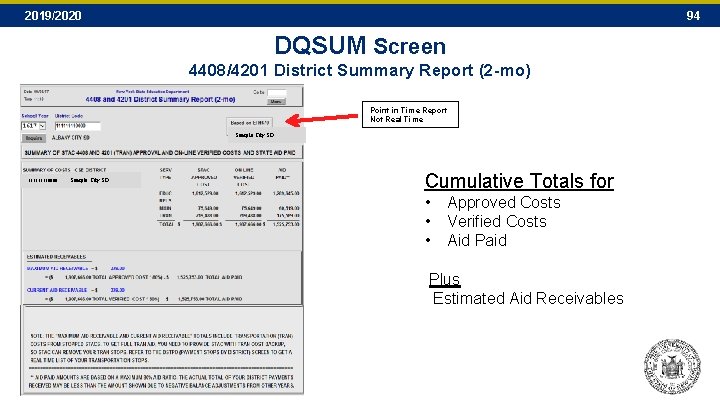The width and height of the screenshot is (720, 405).
Task: Click the blue Maximum Aid Receivable label
Action: (x=58, y=268)
